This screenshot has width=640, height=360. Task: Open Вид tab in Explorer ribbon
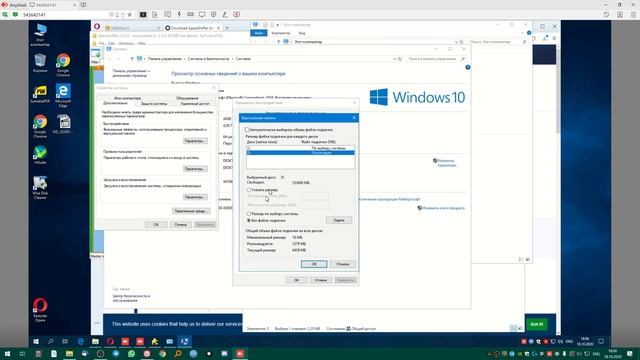302,33
